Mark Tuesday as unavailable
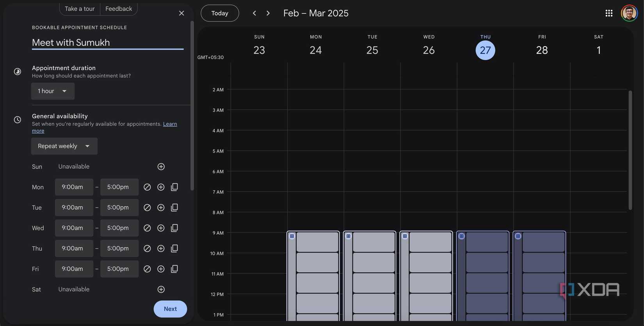Screen dimensions: 644x326 [x=147, y=208]
